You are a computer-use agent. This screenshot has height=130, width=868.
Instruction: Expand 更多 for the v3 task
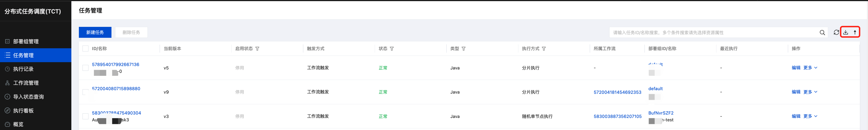tap(810, 116)
